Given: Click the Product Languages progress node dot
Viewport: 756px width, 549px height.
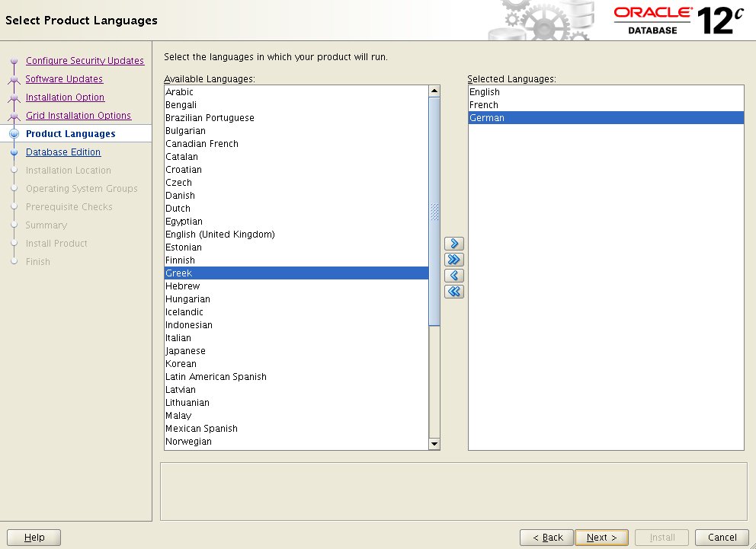Looking at the screenshot, I should tap(14, 133).
